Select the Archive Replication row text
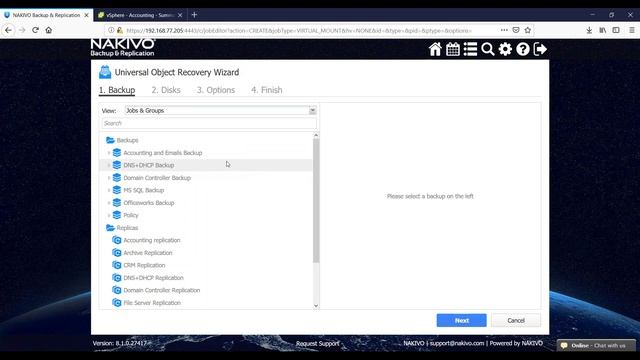 click(148, 253)
